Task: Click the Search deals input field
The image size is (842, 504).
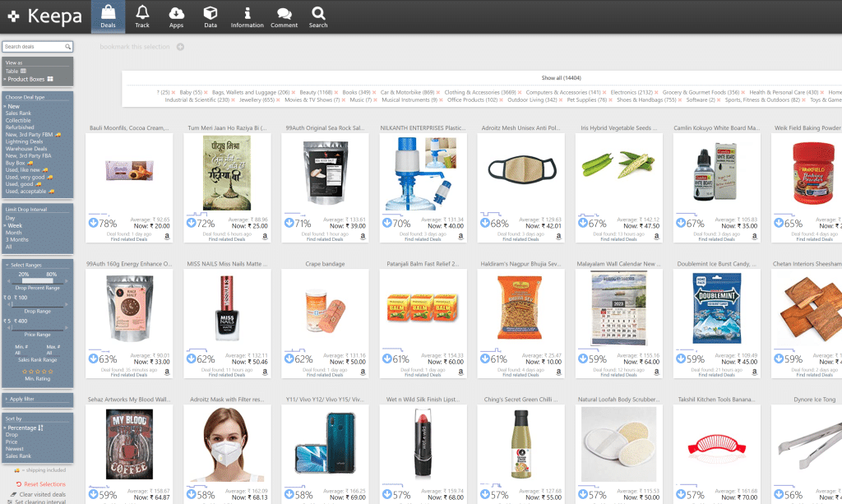Action: click(x=33, y=47)
